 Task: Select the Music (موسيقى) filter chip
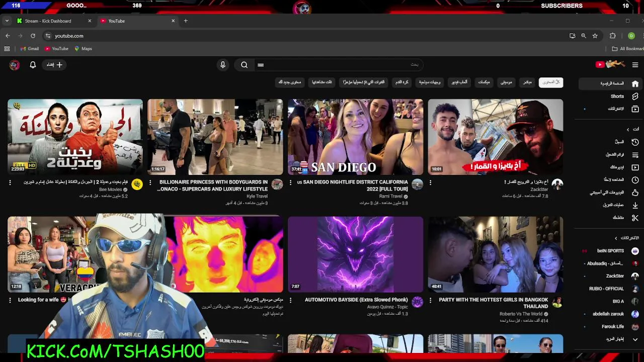pyautogui.click(x=506, y=82)
